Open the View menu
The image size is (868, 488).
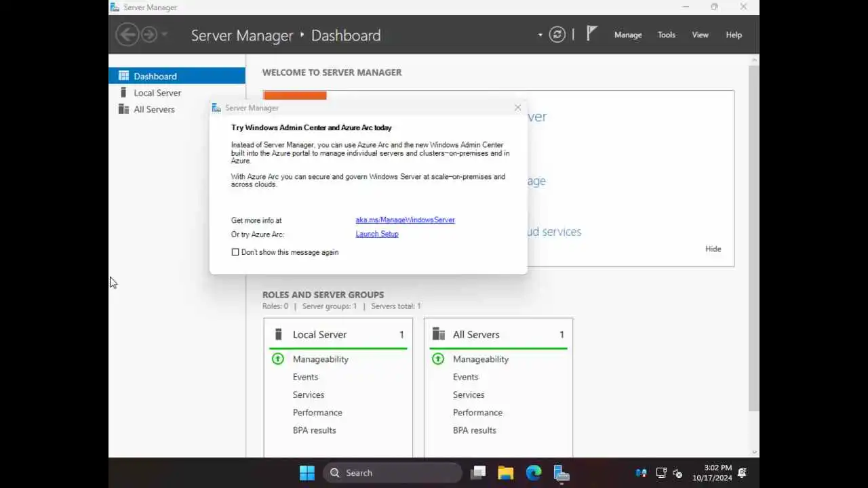pos(701,35)
